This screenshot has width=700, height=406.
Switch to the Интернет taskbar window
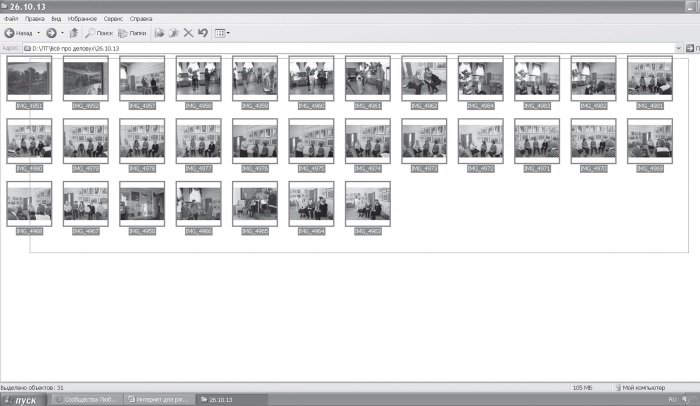[x=160, y=399]
